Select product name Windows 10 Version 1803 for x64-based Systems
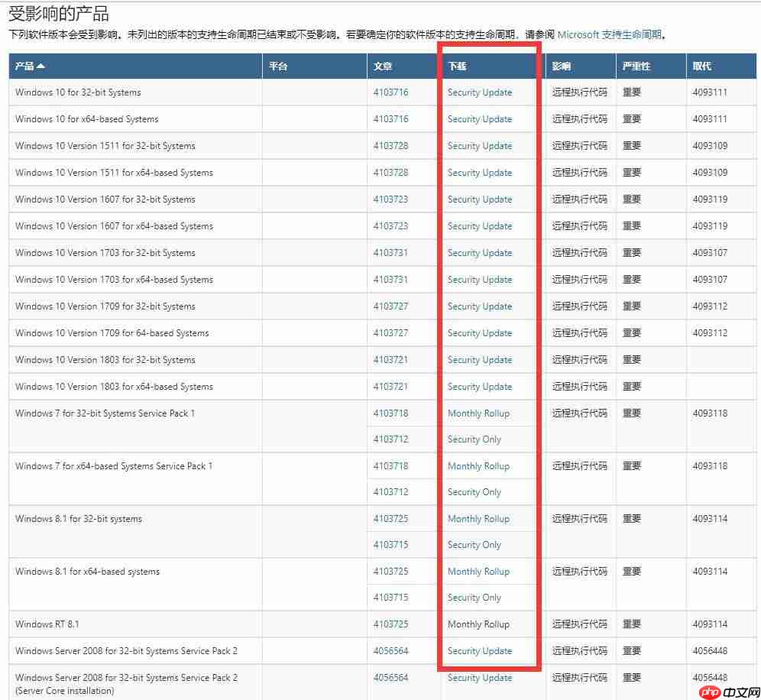Viewport: 761px width, 700px height. (114, 387)
